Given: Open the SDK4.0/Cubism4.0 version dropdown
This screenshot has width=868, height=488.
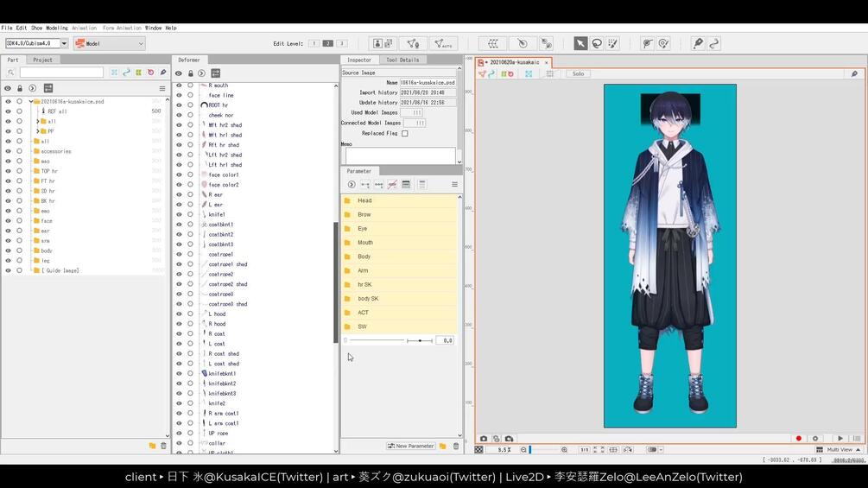Looking at the screenshot, I should pos(64,43).
